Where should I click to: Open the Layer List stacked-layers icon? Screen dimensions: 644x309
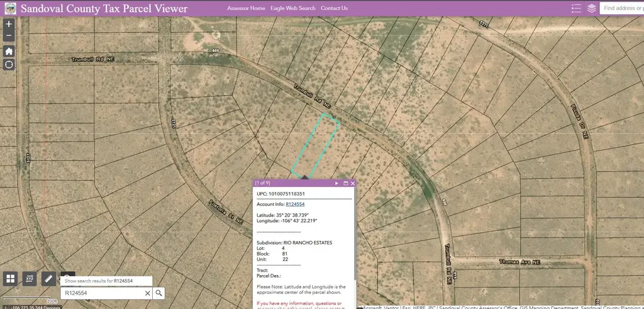(x=591, y=8)
